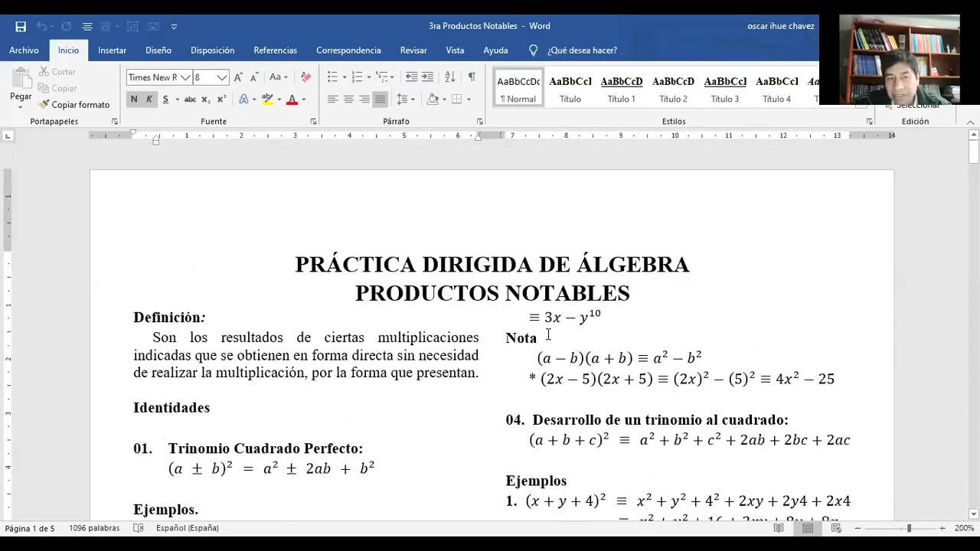Apply the Título 2 style
The height and width of the screenshot is (551, 980).
(x=673, y=89)
